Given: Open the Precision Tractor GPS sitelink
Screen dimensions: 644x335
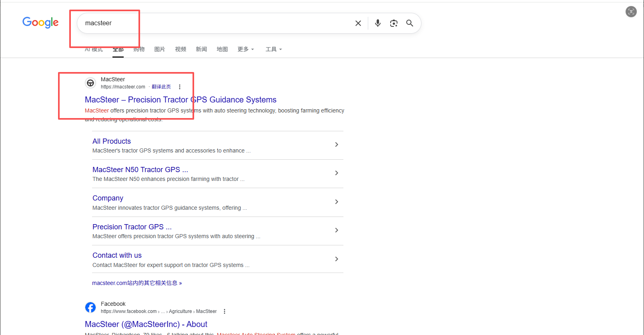Looking at the screenshot, I should 132,227.
